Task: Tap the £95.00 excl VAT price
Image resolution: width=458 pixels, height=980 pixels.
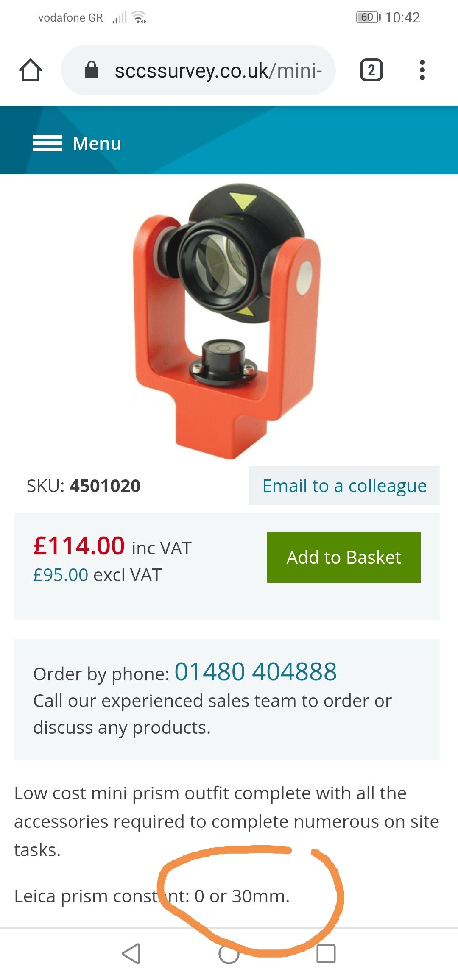Action: tap(97, 575)
